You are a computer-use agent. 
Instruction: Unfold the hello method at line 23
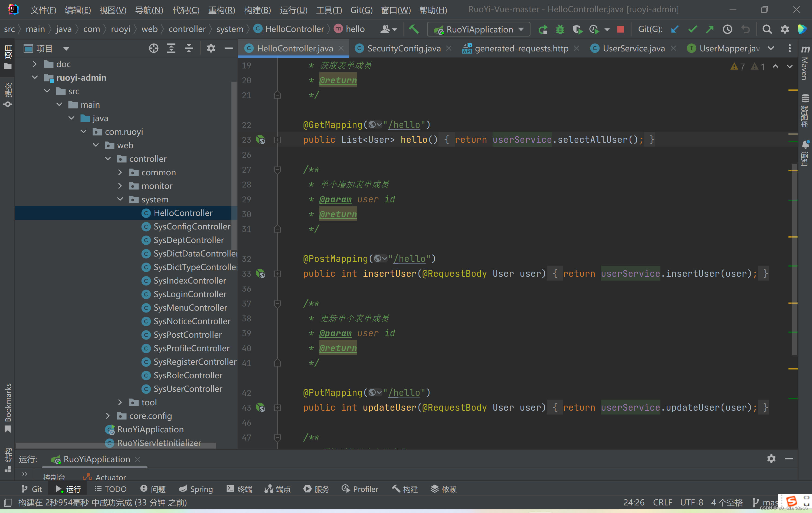click(x=277, y=140)
